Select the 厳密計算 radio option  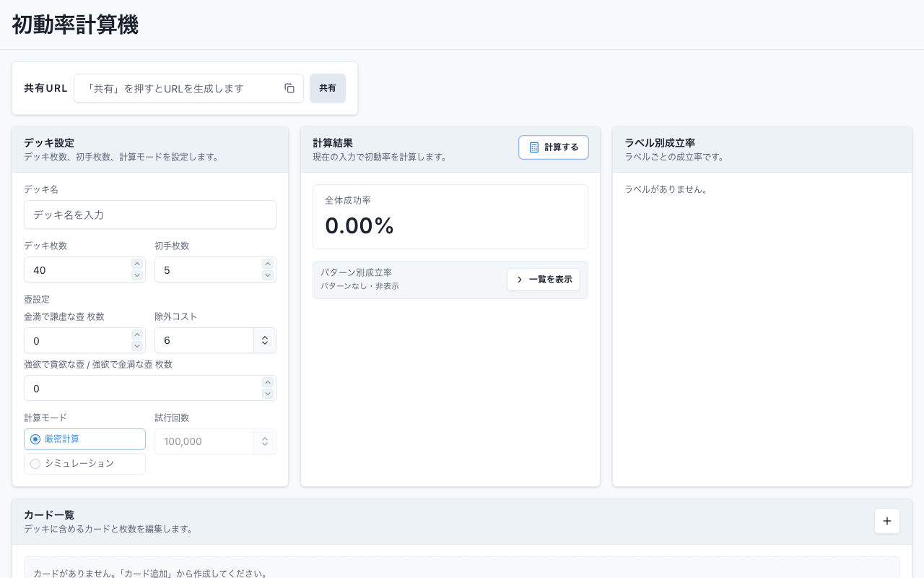point(84,439)
